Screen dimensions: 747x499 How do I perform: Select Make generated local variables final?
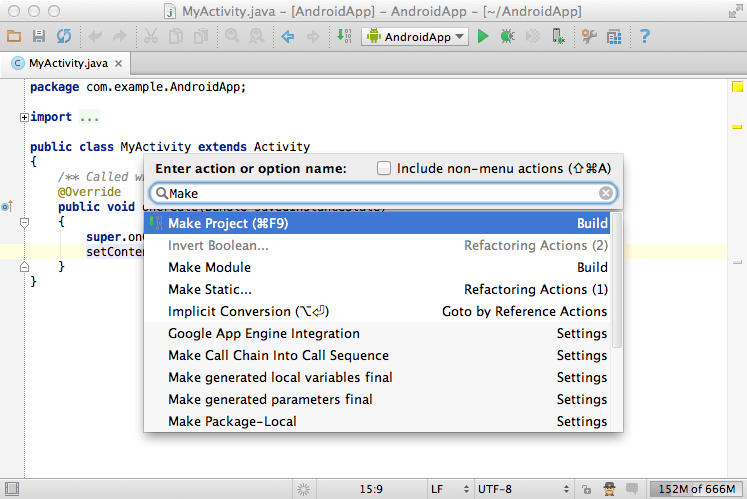coord(377,377)
